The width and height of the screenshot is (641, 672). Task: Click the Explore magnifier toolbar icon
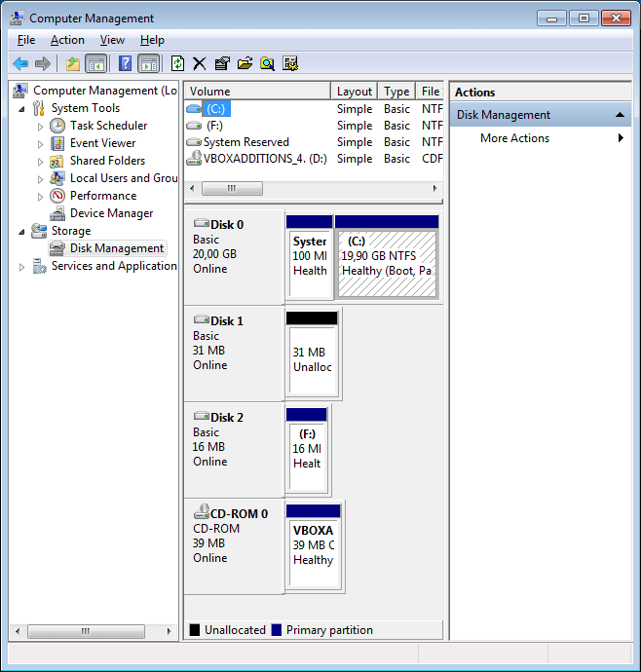click(267, 64)
